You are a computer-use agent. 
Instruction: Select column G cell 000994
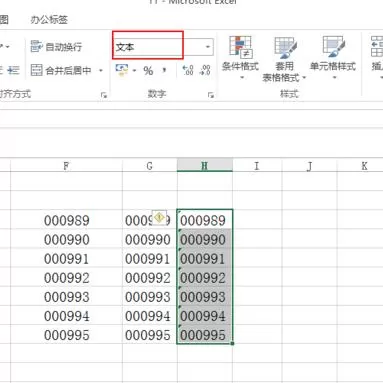(150, 316)
